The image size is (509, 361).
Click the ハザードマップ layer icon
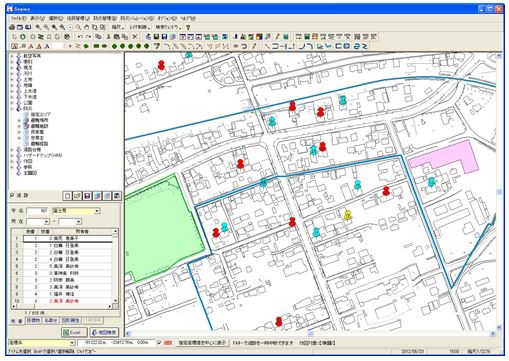pyautogui.click(x=19, y=155)
